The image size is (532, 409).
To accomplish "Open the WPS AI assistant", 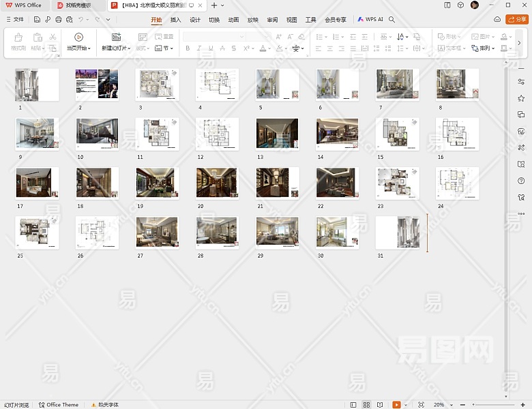I will (370, 20).
